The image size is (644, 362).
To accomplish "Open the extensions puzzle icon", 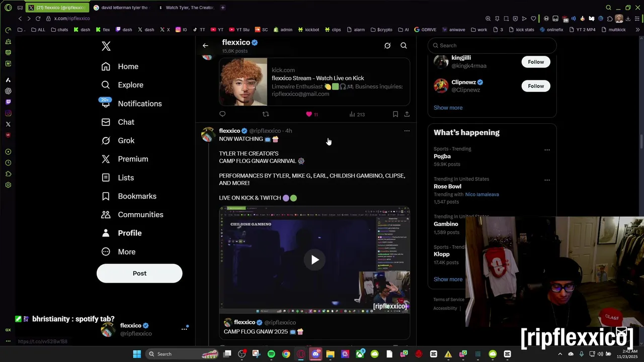I will click(x=610, y=19).
